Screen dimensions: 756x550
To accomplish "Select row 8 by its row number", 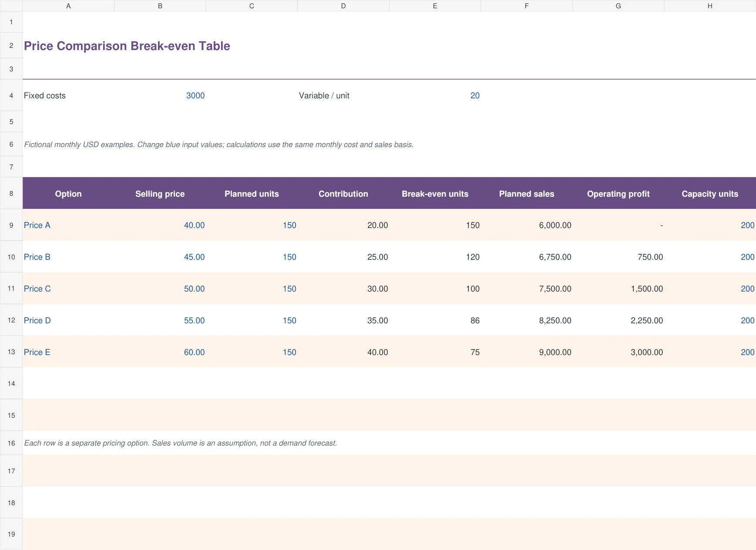I will (x=11, y=194).
